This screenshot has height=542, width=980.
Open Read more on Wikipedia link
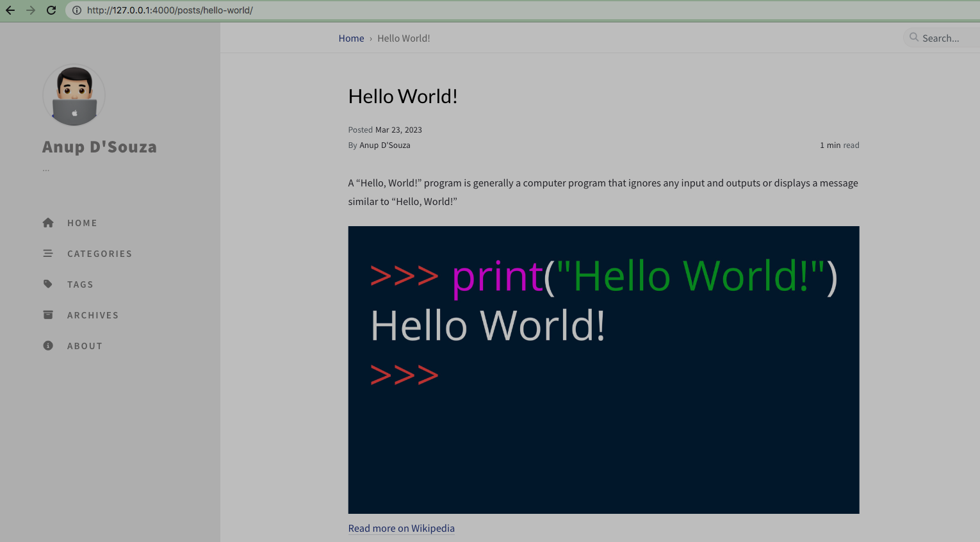[401, 529]
